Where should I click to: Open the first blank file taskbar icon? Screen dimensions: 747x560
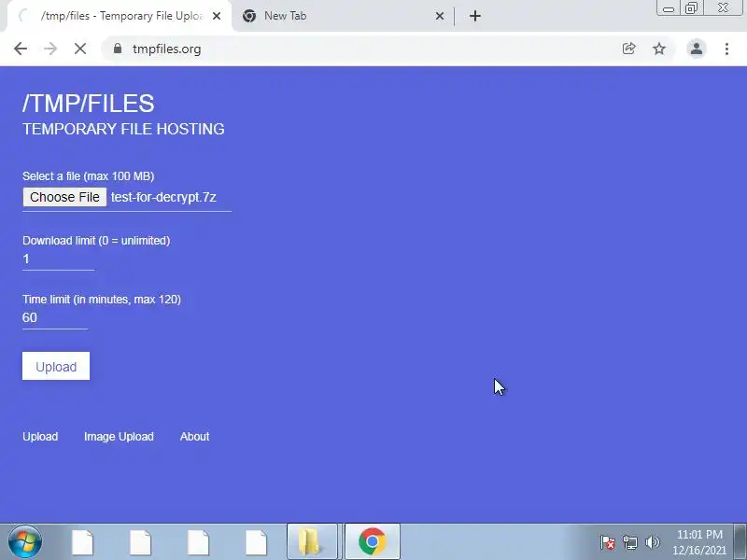[82, 542]
